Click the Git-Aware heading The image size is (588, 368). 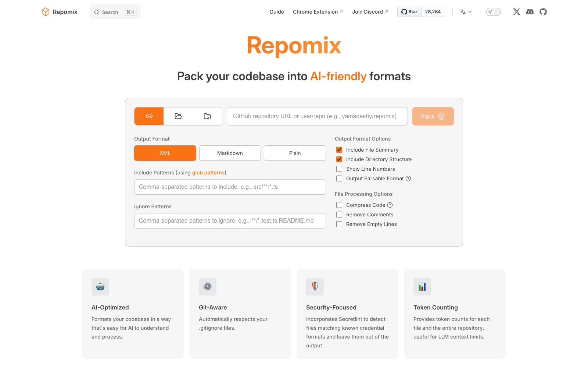point(213,307)
